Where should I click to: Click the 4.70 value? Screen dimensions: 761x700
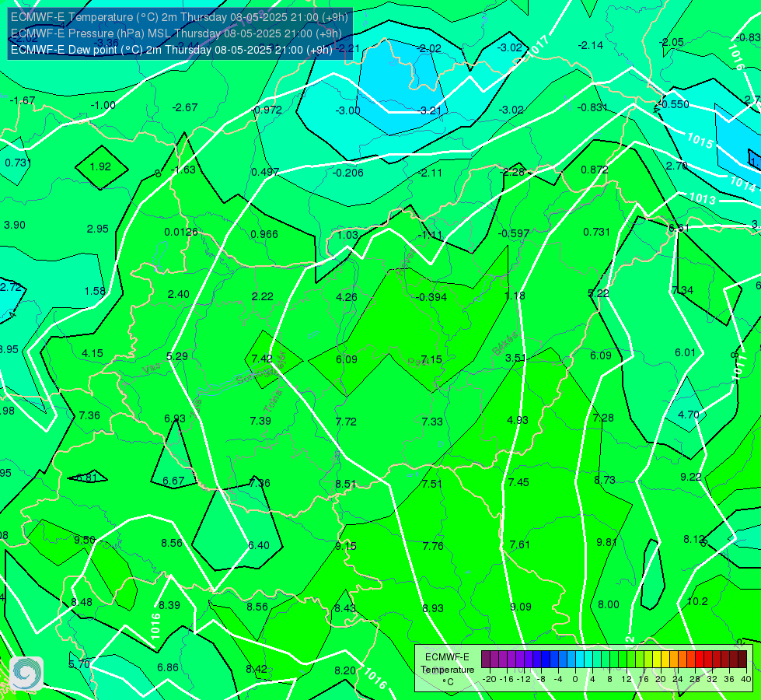pos(688,415)
